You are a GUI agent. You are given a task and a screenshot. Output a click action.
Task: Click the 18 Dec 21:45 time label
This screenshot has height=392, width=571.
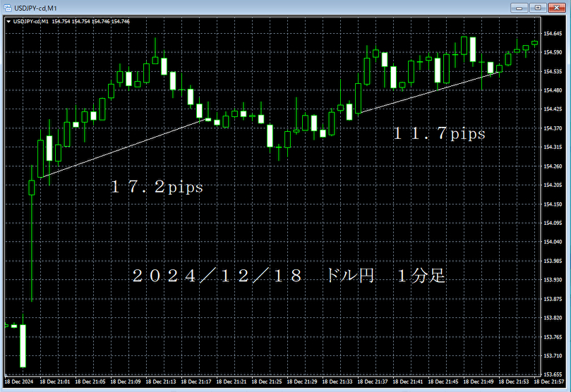pyautogui.click(x=443, y=382)
